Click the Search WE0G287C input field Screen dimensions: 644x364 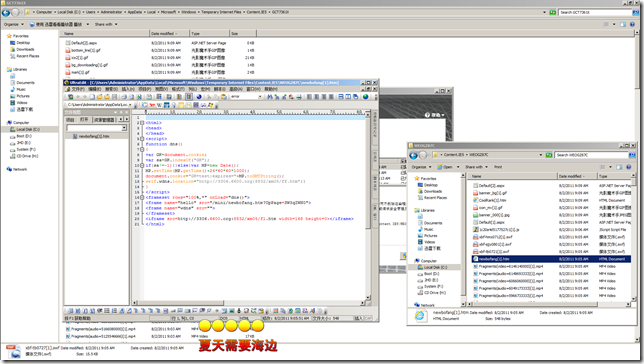[x=591, y=155]
